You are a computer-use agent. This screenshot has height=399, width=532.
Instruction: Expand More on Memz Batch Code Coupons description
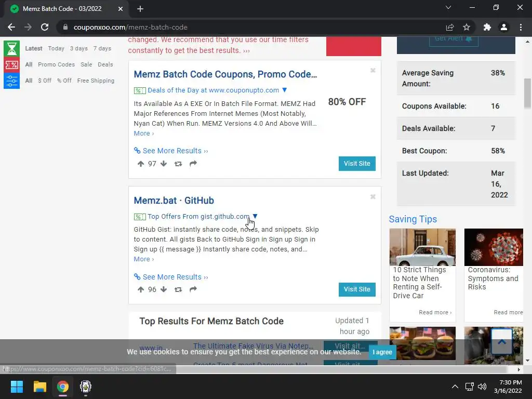pos(144,134)
